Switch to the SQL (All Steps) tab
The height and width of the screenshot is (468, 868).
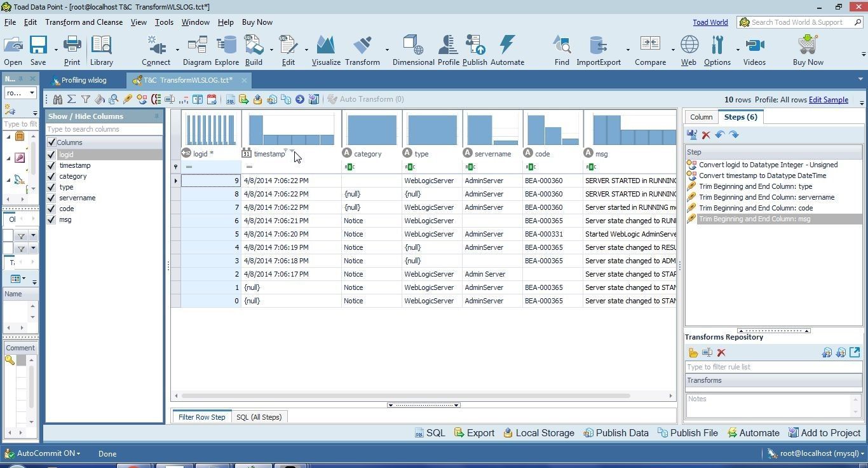[259, 417]
